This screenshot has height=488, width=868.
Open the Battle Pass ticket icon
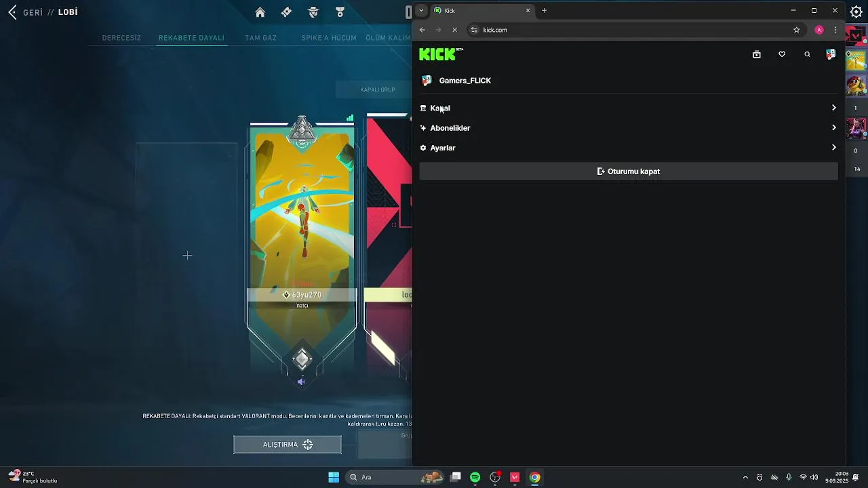286,12
